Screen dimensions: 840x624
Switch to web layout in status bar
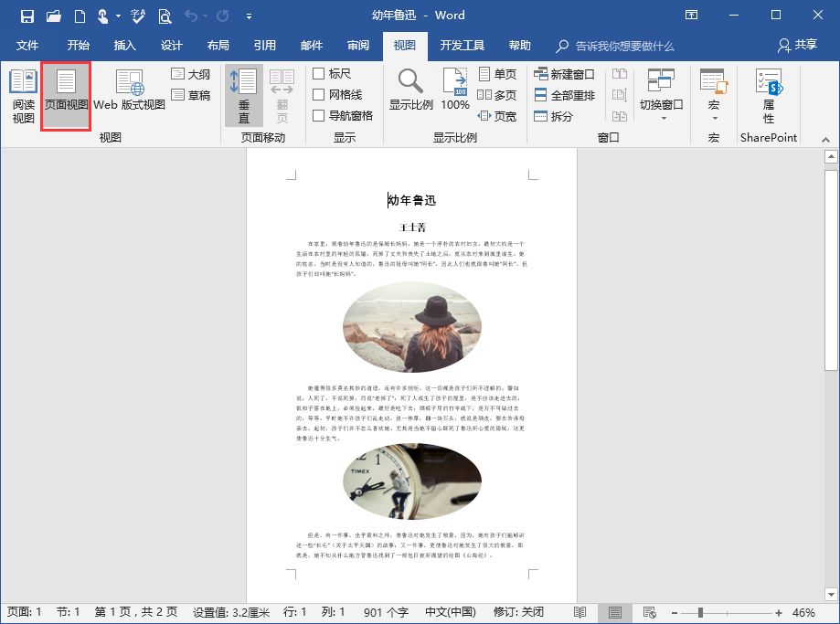[649, 612]
